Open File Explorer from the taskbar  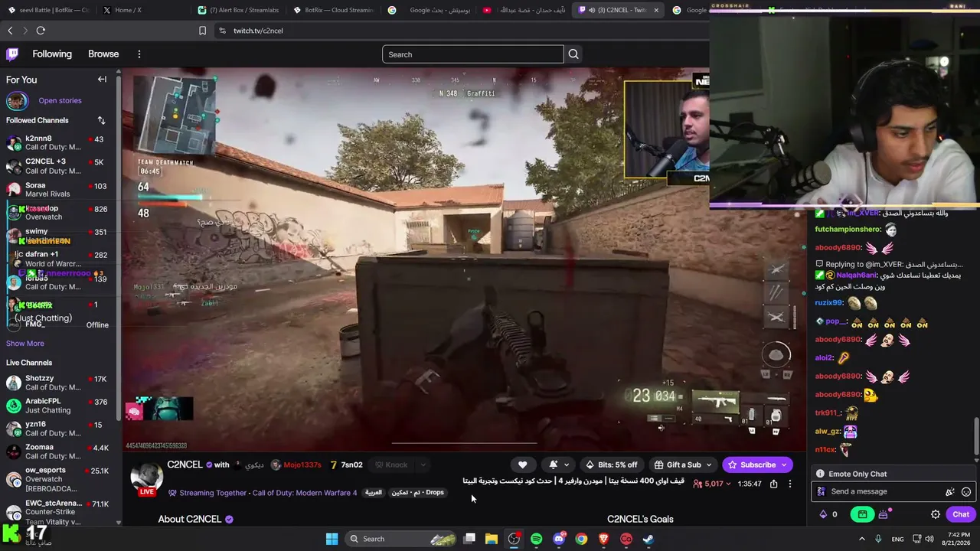(492, 539)
